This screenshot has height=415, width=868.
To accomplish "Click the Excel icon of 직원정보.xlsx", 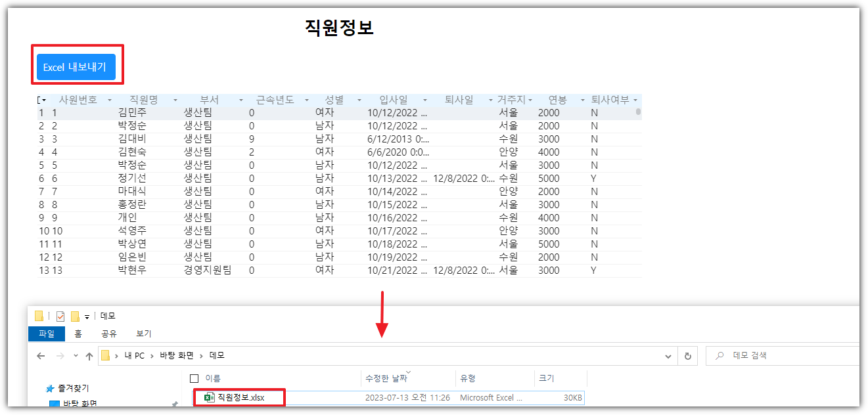I will click(210, 397).
